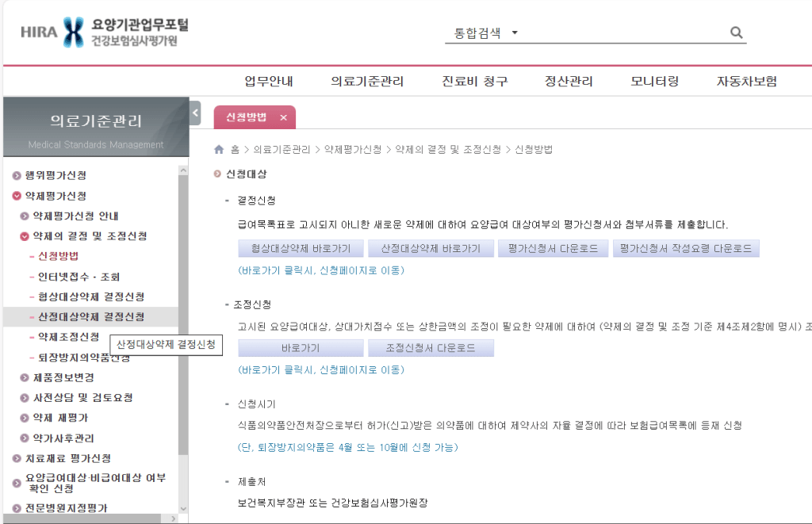Screen dimensions: 812x524
Task: Click the 협상대상약제 바로가기 button
Action: tap(301, 248)
